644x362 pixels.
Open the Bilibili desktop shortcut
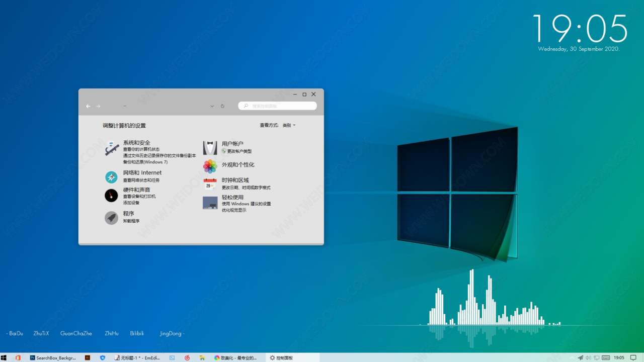click(137, 333)
